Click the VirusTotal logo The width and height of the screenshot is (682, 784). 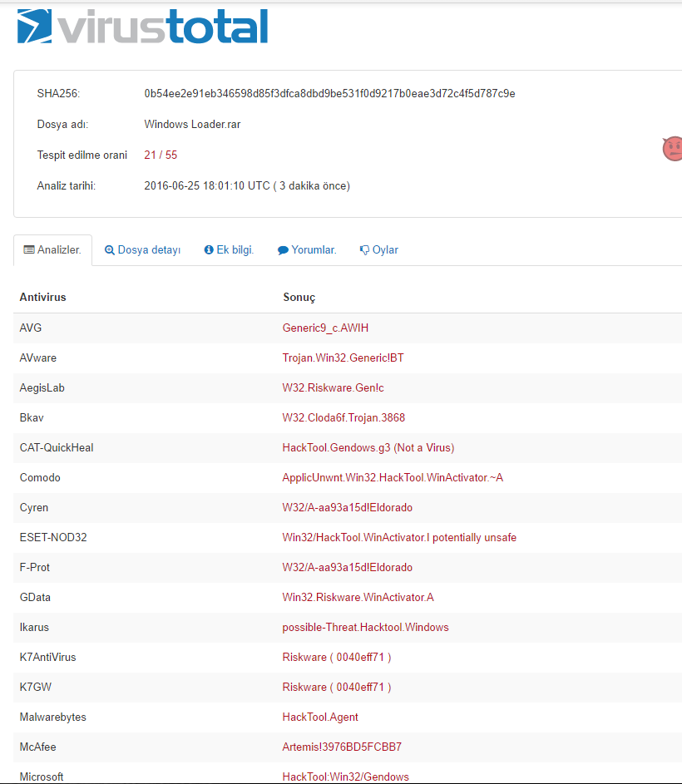coord(142,26)
